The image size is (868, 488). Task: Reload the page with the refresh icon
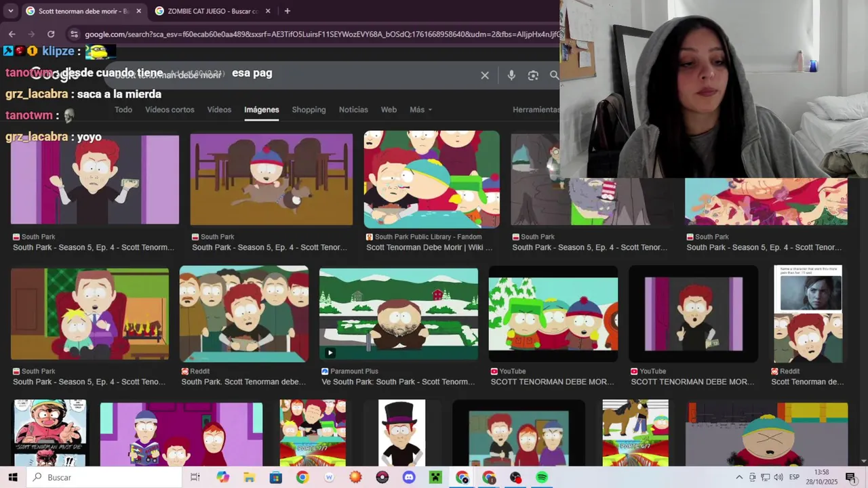tap(51, 34)
